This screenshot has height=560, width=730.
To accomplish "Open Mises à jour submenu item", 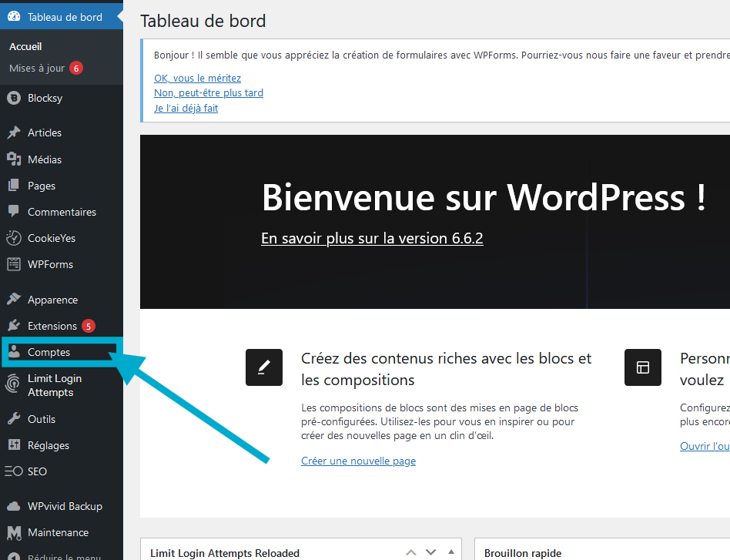I will 37,68.
